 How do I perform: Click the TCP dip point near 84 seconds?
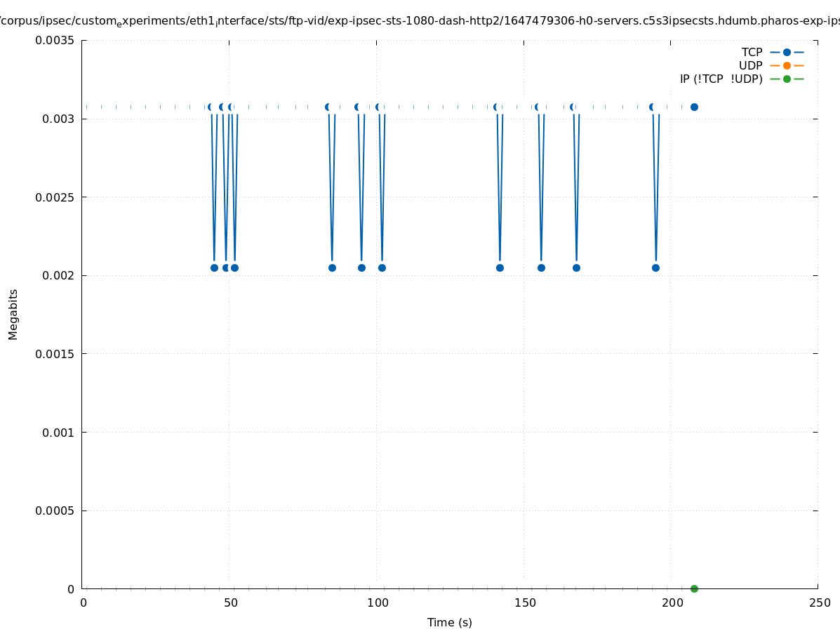332,268
